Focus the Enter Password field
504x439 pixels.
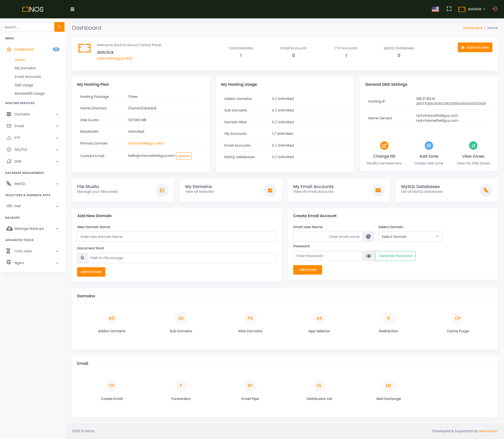(x=328, y=256)
